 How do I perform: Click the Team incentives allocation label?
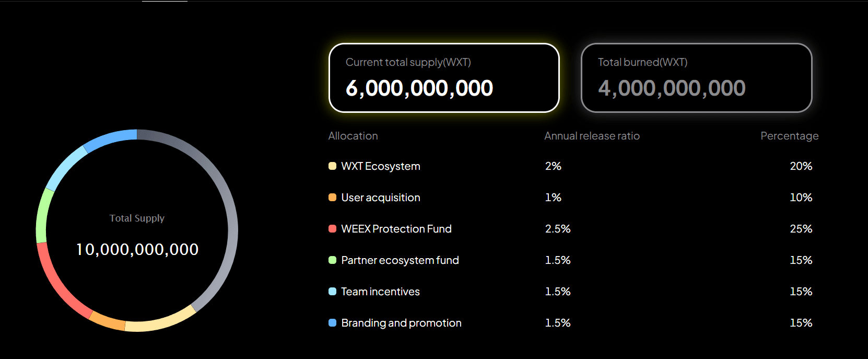380,291
